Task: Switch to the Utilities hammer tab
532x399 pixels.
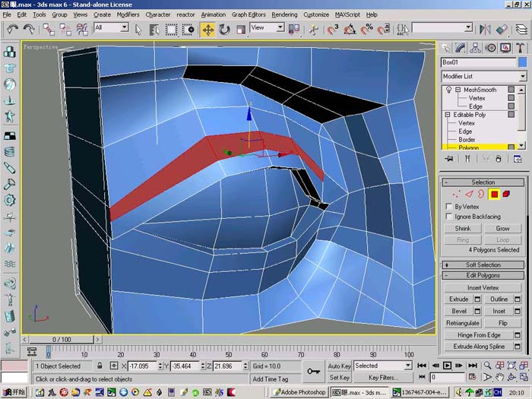Action: 520,48
